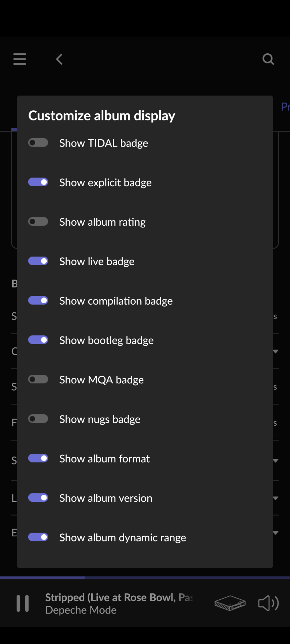The width and height of the screenshot is (290, 644).
Task: Switch on Show nugs badge
Action: click(38, 419)
